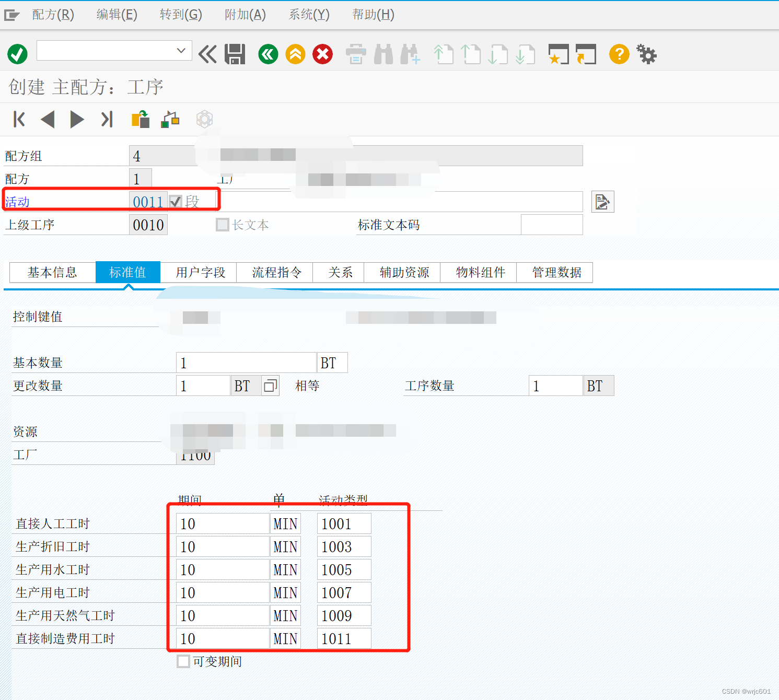The height and width of the screenshot is (700, 779).
Task: Go to previous operation entry
Action: pyautogui.click(x=48, y=119)
